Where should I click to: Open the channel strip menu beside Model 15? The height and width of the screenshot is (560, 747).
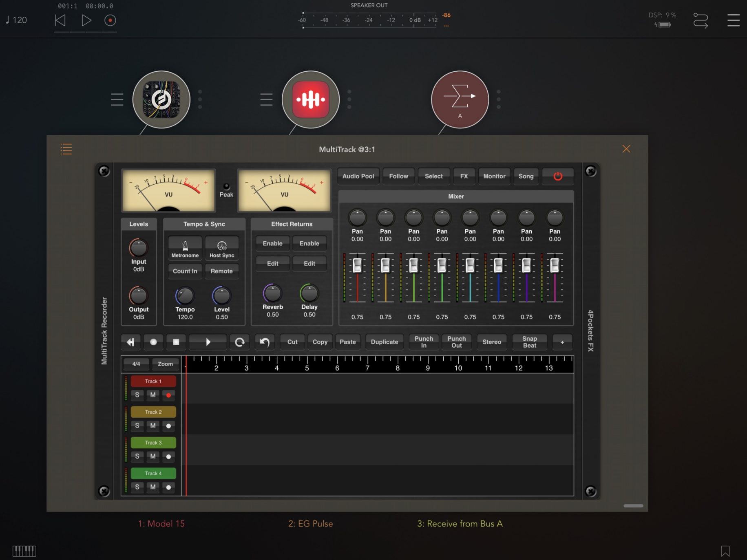pyautogui.click(x=116, y=99)
